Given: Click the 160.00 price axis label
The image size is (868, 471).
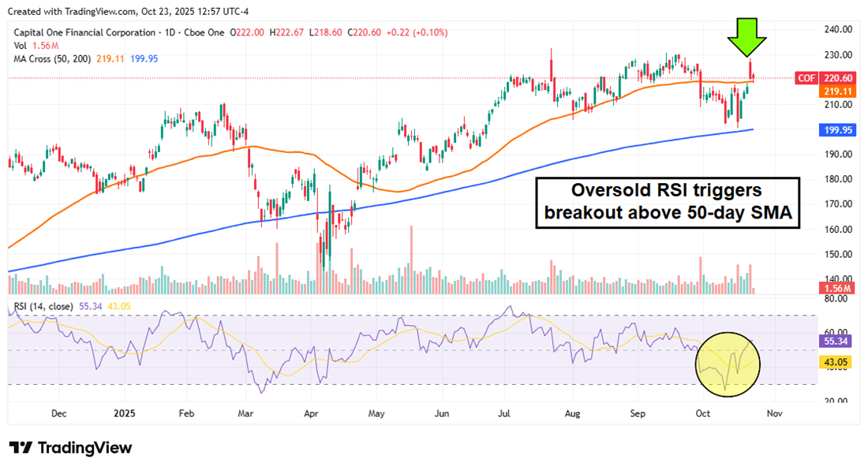Looking at the screenshot, I should (838, 229).
